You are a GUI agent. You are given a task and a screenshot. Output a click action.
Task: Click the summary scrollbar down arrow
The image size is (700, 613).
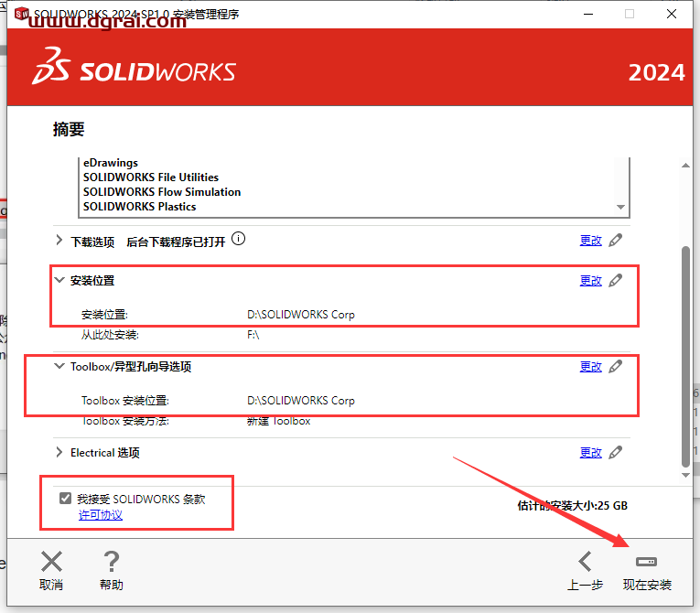click(x=685, y=475)
